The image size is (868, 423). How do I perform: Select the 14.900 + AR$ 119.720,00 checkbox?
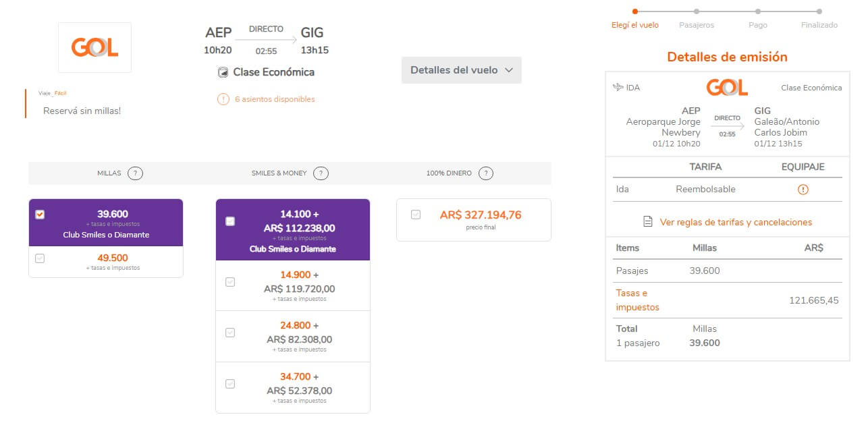coord(230,281)
